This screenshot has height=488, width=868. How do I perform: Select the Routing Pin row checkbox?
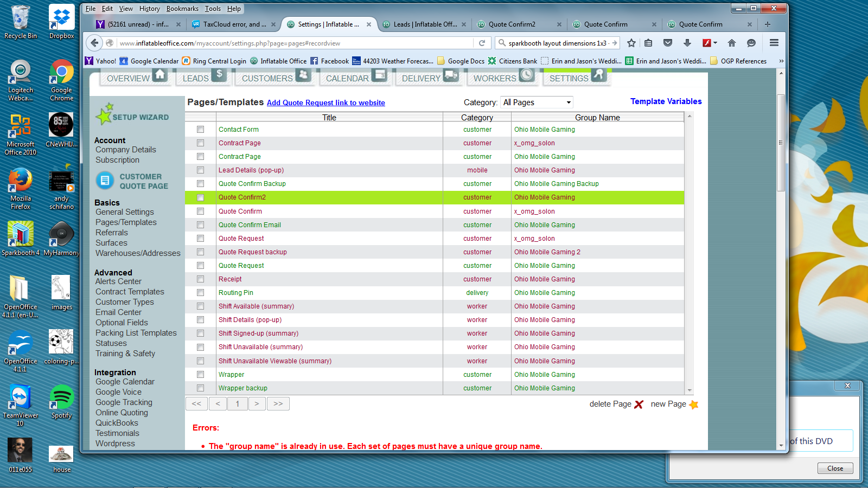click(201, 293)
